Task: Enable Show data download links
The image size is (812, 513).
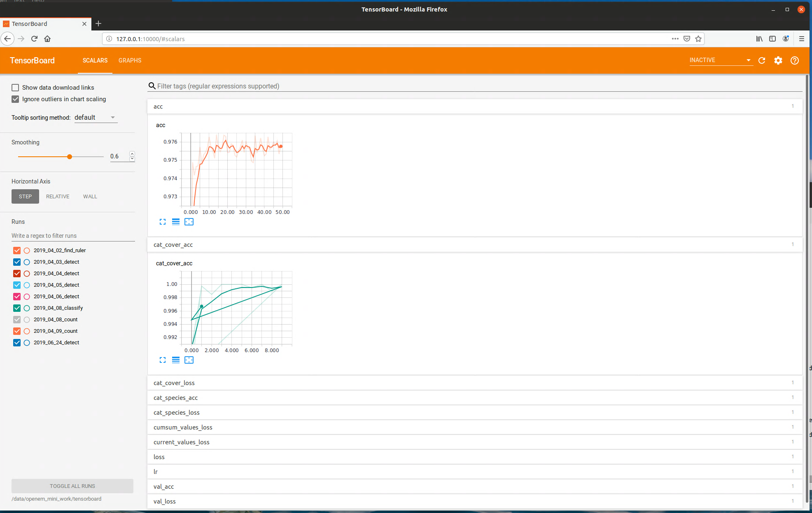Action: 15,88
